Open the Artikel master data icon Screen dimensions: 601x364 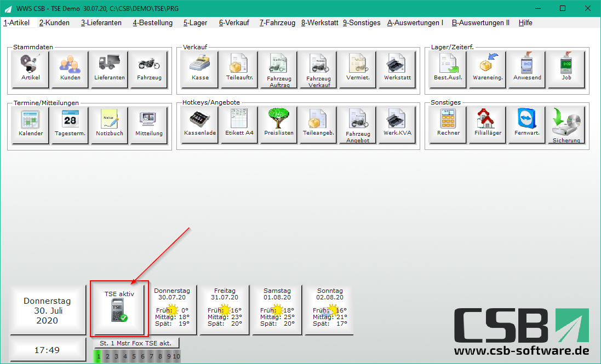pyautogui.click(x=30, y=70)
